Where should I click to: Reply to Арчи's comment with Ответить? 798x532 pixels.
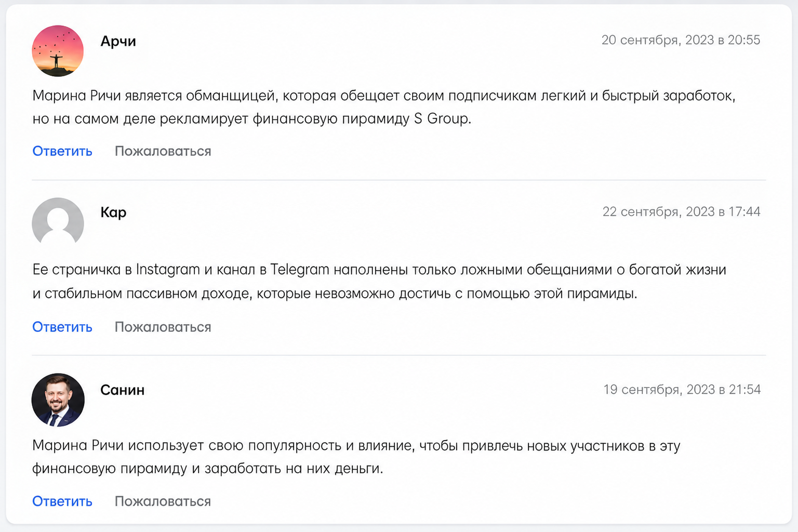click(x=62, y=151)
